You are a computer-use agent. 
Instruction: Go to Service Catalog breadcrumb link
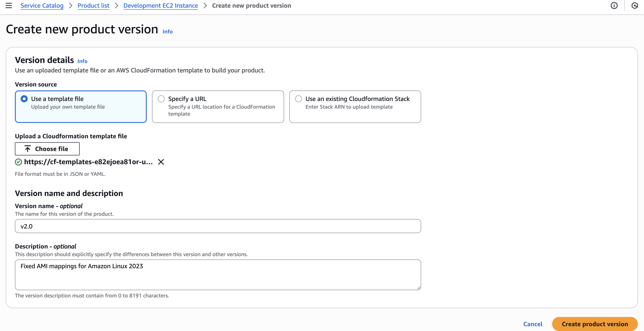tap(42, 5)
